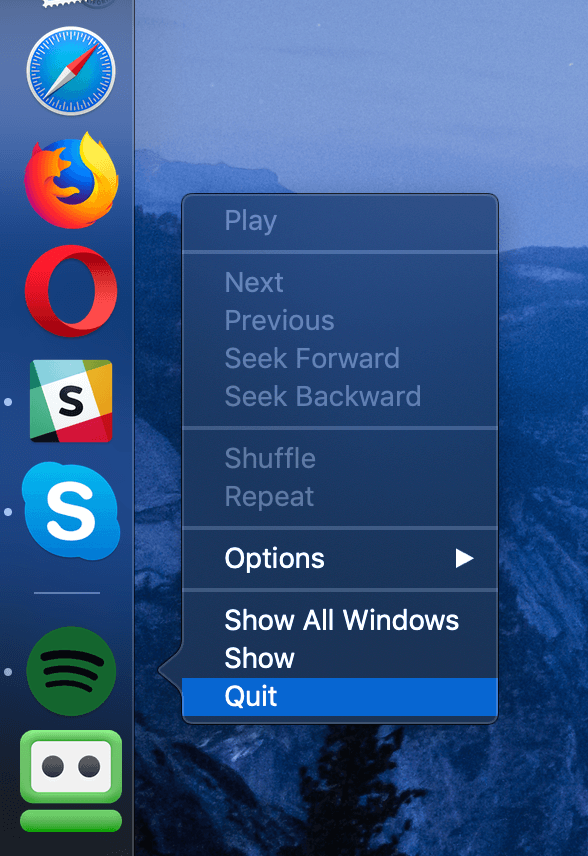The image size is (588, 856).
Task: Quit Spotify from the context menu
Action: pyautogui.click(x=340, y=697)
